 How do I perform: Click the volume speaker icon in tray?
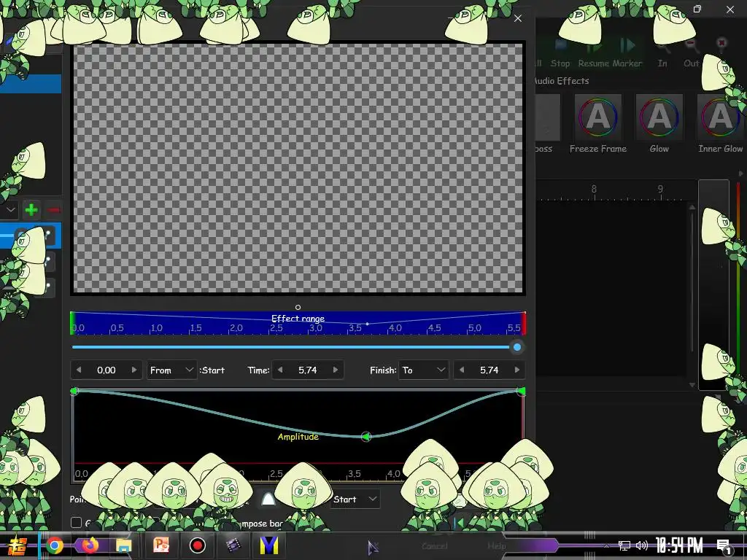coord(642,545)
